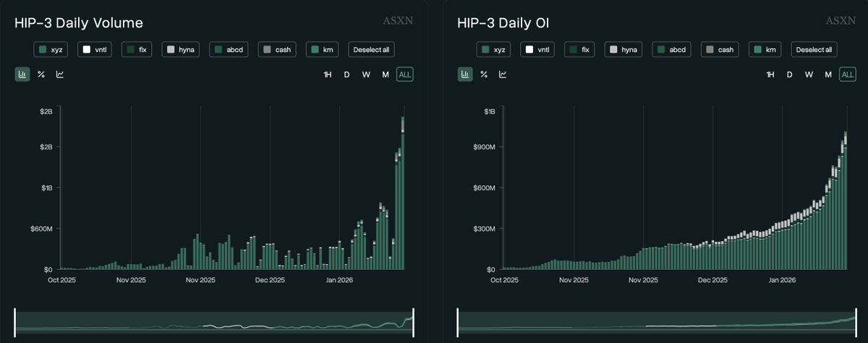The image size is (868, 343).
Task: Click Oct 2025 label on Daily OI axis
Action: click(x=504, y=279)
